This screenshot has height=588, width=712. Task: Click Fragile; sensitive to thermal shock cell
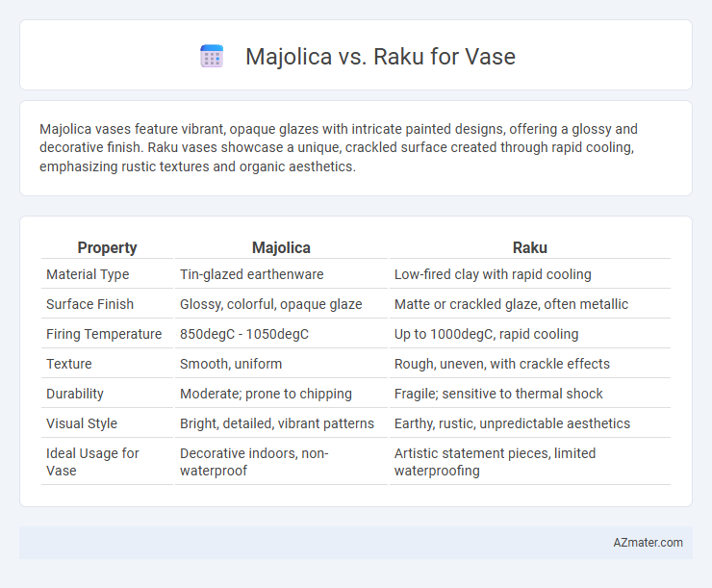498,394
